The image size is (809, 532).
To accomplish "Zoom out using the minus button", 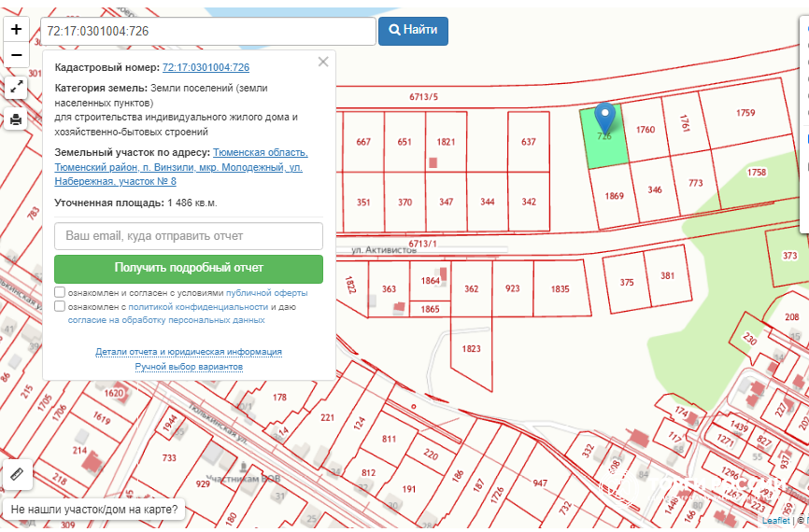I will [16, 55].
